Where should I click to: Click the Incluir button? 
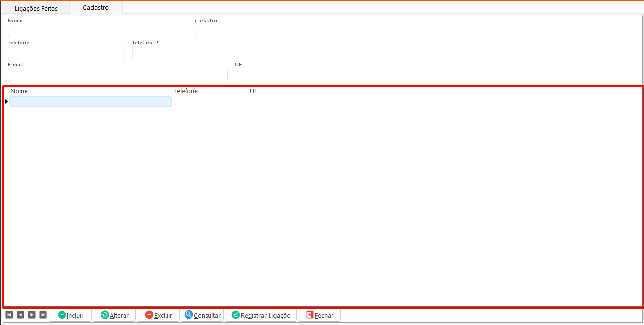[x=70, y=315]
